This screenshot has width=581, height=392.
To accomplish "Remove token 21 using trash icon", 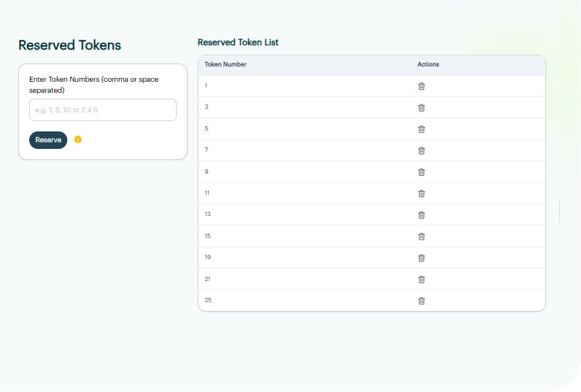I will pos(421,280).
